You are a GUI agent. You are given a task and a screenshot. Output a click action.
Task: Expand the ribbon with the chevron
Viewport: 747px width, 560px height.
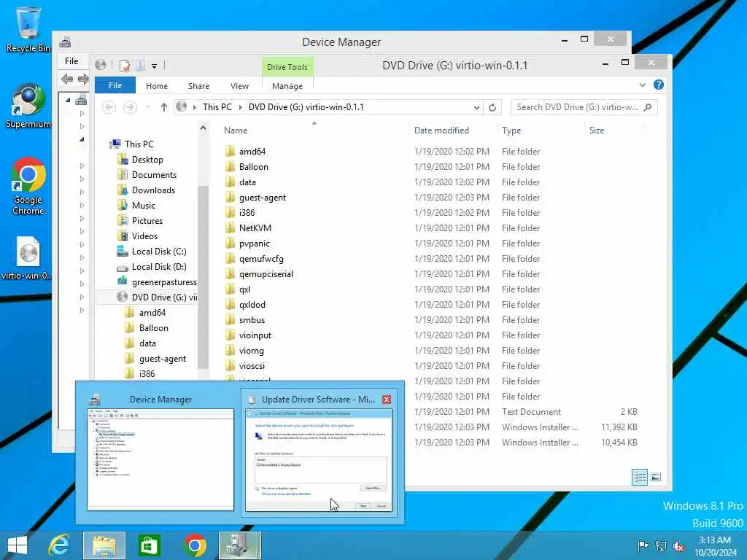click(x=643, y=85)
